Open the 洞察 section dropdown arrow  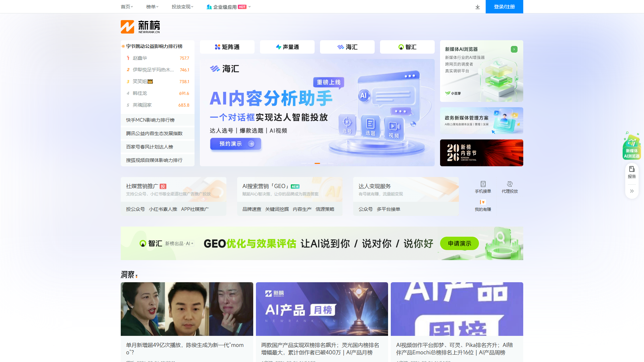pyautogui.click(x=137, y=276)
